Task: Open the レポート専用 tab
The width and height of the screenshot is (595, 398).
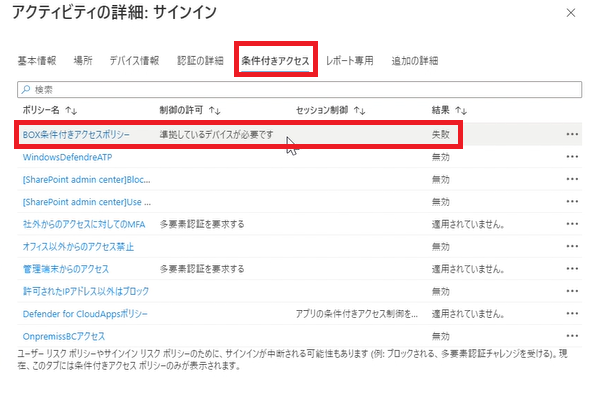Action: pyautogui.click(x=349, y=61)
